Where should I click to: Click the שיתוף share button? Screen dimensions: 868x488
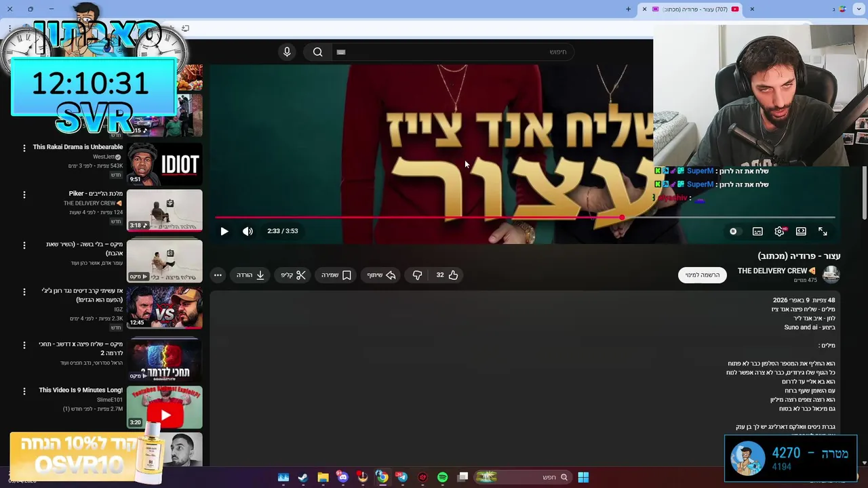382,274
